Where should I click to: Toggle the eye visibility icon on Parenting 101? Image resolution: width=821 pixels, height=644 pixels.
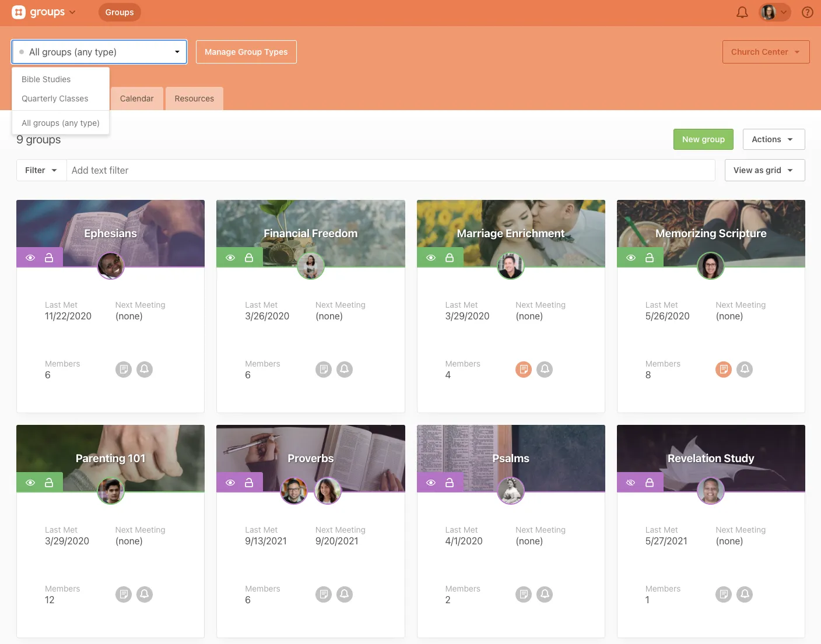point(30,483)
